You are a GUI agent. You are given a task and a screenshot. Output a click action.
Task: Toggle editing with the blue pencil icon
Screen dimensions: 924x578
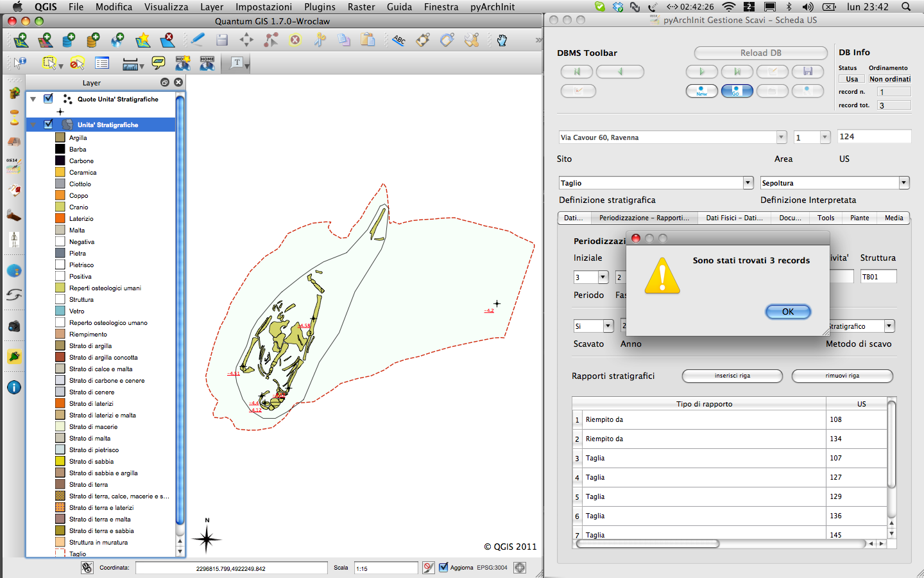[198, 40]
